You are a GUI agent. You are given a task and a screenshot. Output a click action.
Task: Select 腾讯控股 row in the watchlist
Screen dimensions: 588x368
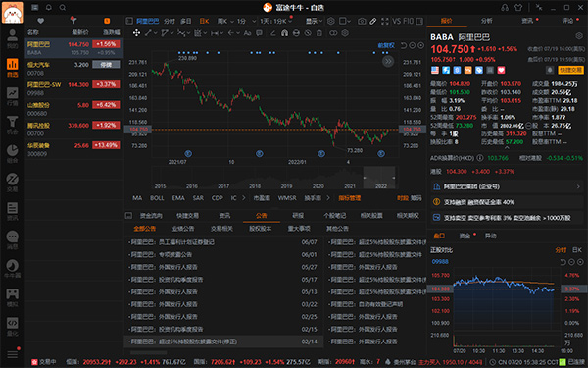[x=74, y=130]
